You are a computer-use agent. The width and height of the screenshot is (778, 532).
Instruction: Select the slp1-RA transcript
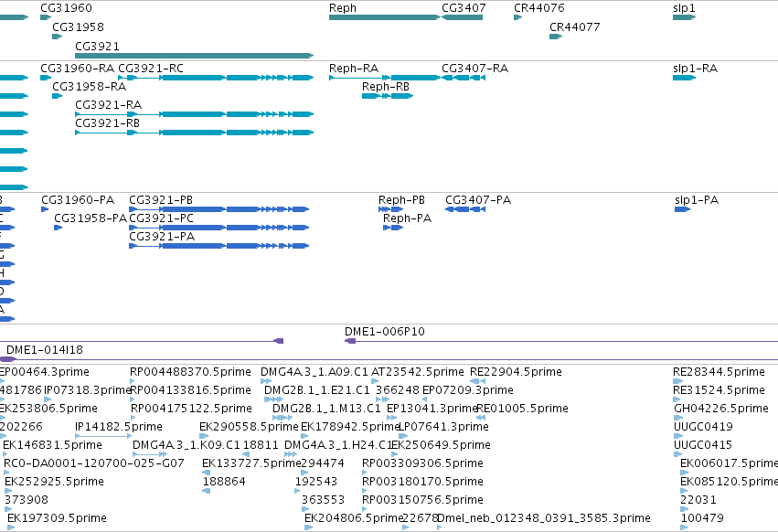tap(684, 78)
